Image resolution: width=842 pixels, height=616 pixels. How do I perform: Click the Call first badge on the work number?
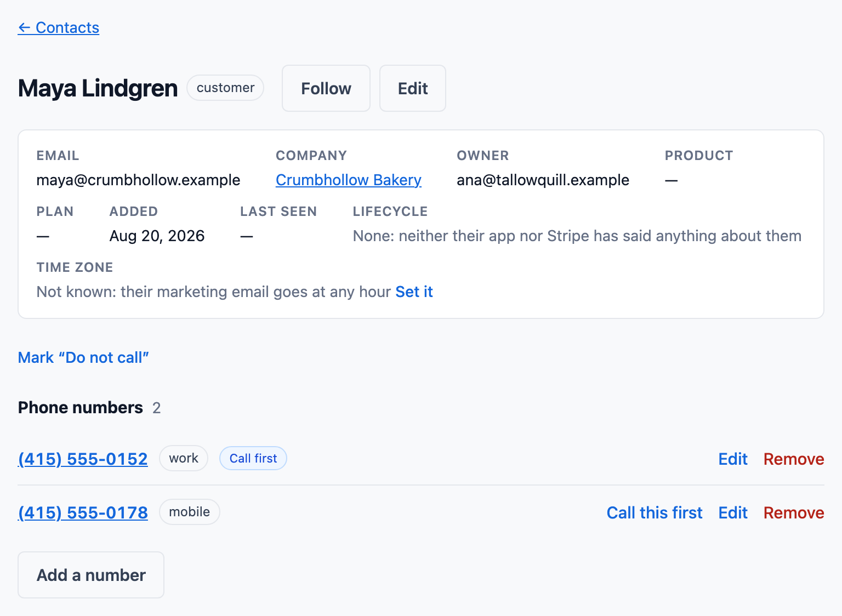(253, 458)
